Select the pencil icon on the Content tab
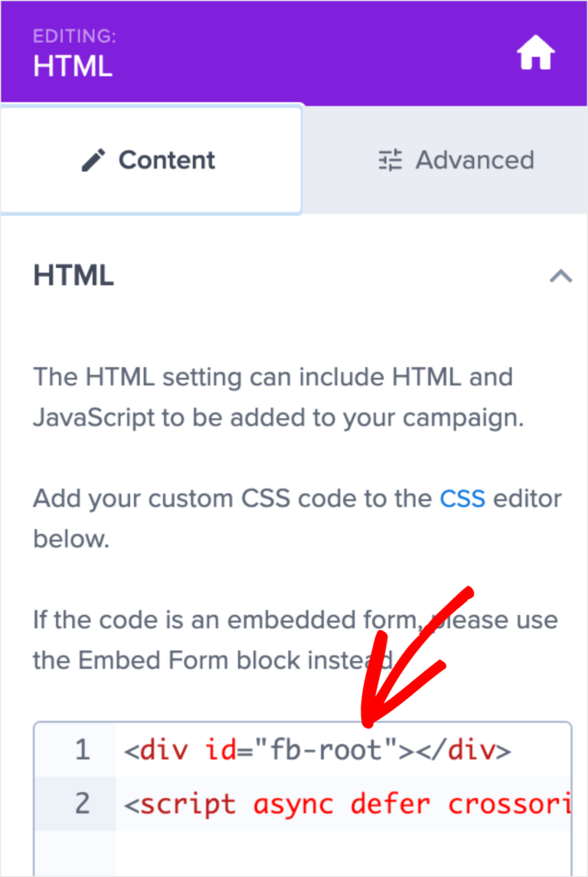Image resolution: width=588 pixels, height=877 pixels. coord(94,159)
